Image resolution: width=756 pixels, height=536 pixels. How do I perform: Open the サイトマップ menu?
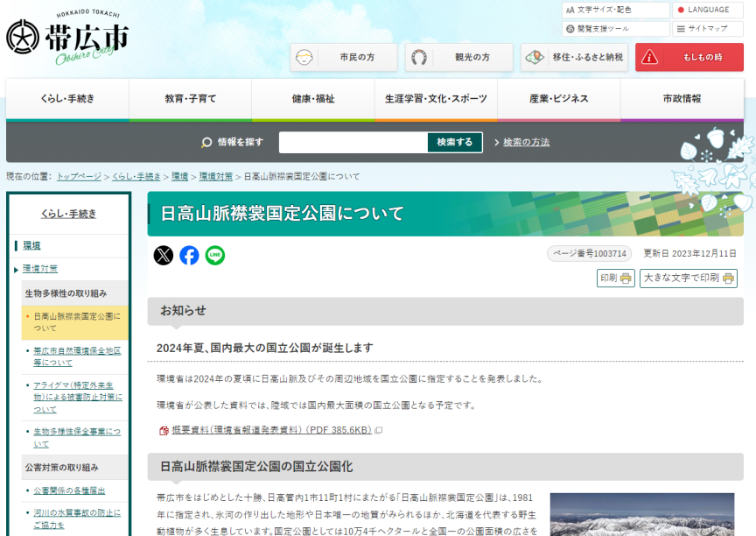pyautogui.click(x=707, y=29)
